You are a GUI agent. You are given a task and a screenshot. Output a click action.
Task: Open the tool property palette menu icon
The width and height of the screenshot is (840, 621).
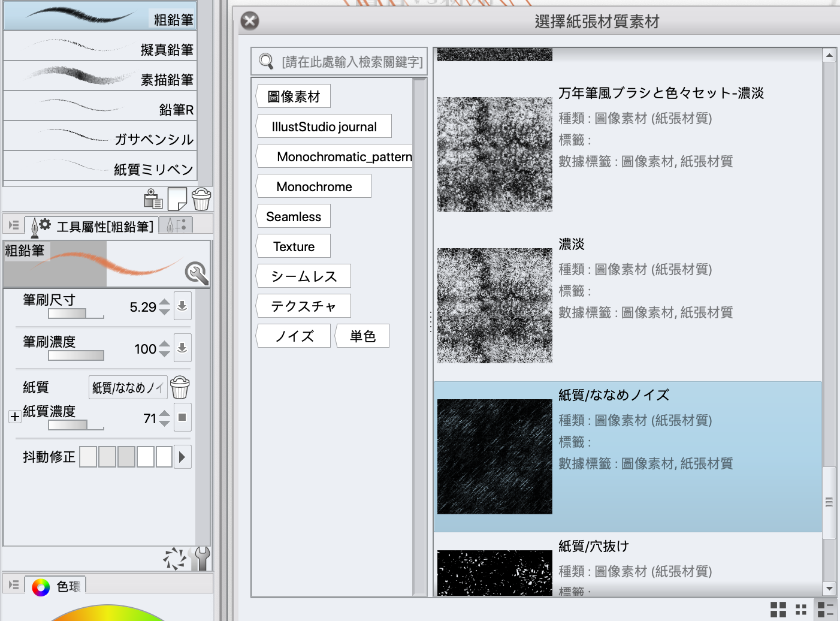point(13,225)
